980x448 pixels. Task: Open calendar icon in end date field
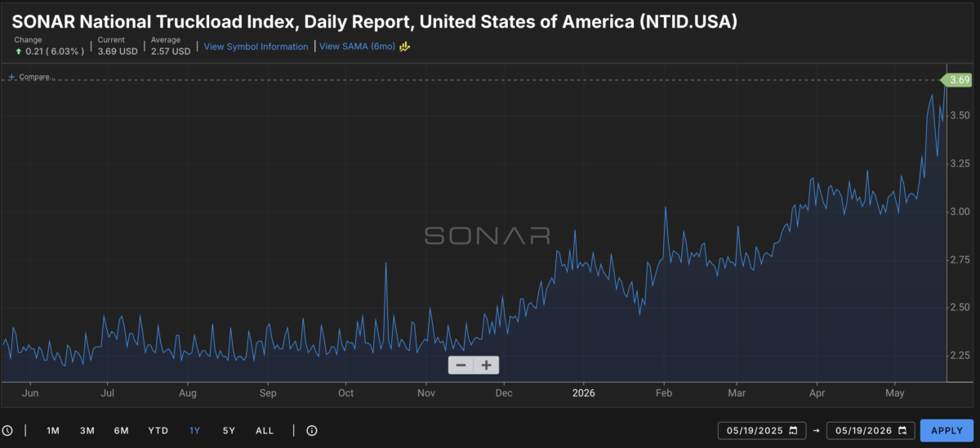pos(902,431)
